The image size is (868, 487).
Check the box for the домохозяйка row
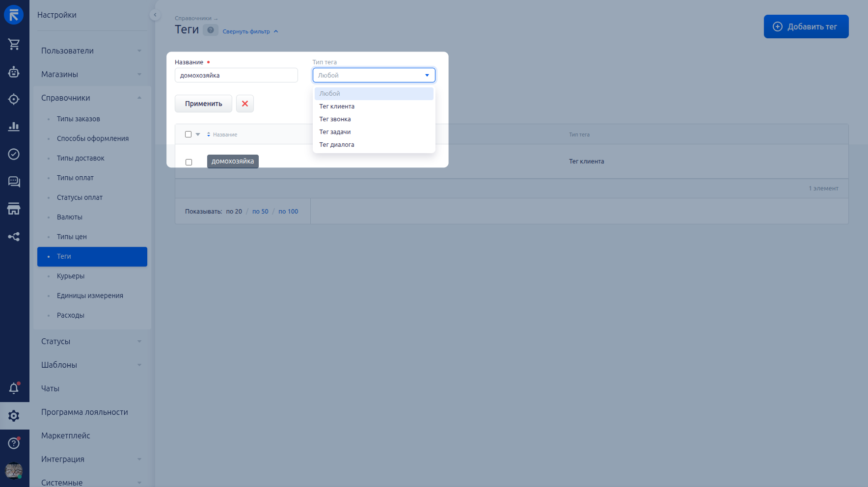click(x=189, y=162)
